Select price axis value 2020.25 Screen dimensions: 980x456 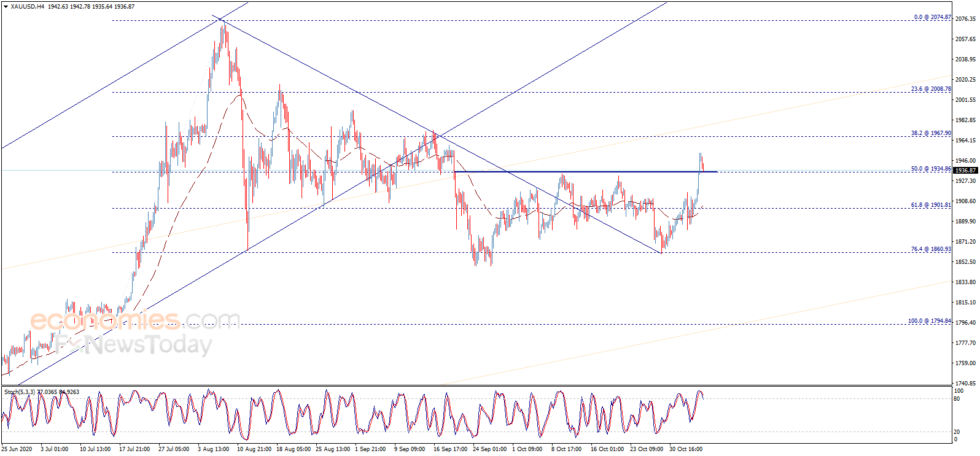[x=965, y=80]
